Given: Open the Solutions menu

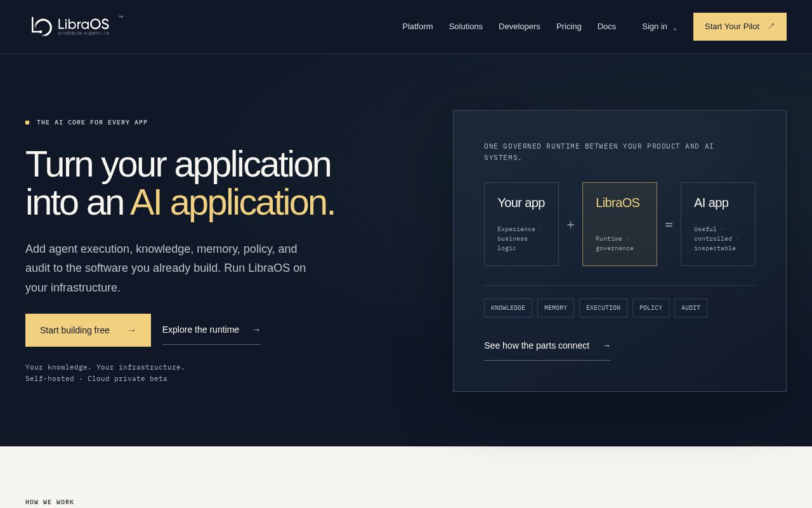Looking at the screenshot, I should 466,27.
